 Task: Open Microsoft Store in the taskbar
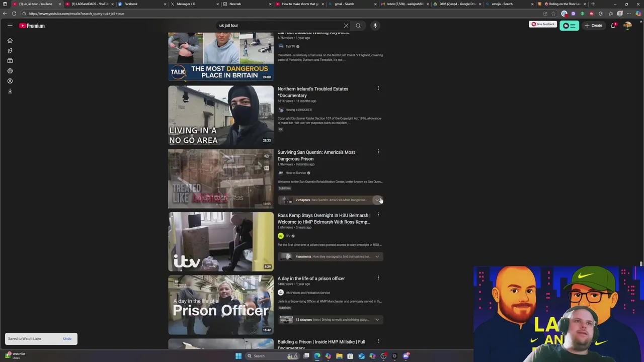coord(350,356)
